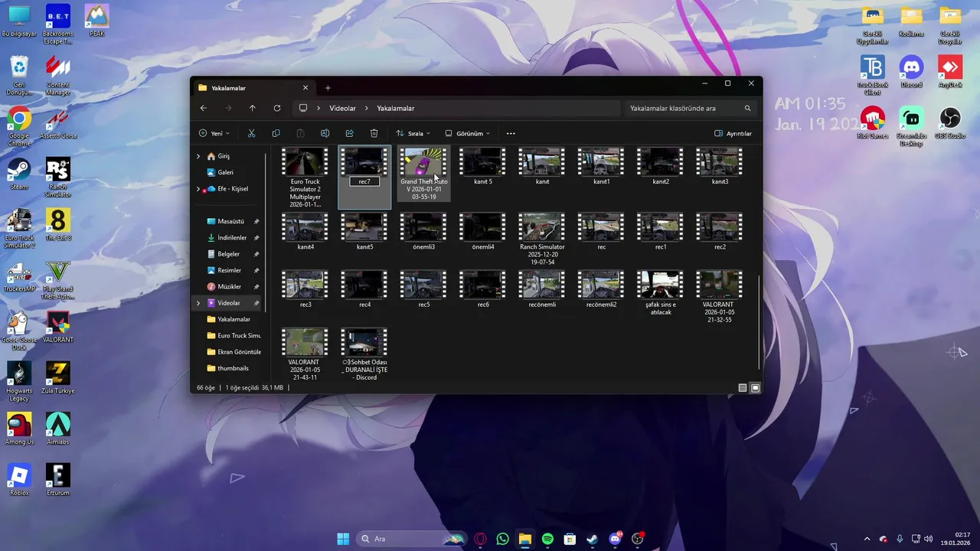Open WhatsApp from the taskbar
The height and width of the screenshot is (551, 980).
502,539
